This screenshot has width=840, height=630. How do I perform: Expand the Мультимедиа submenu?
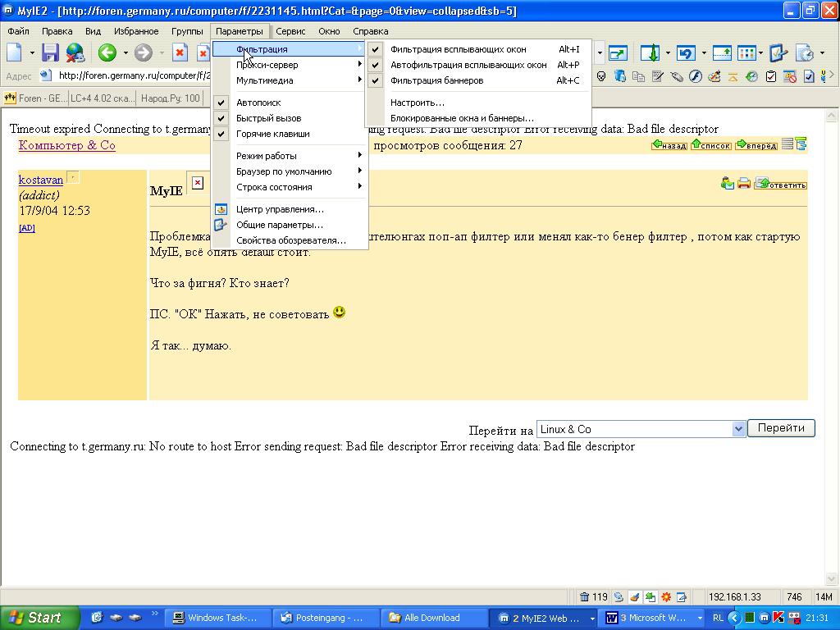click(290, 80)
